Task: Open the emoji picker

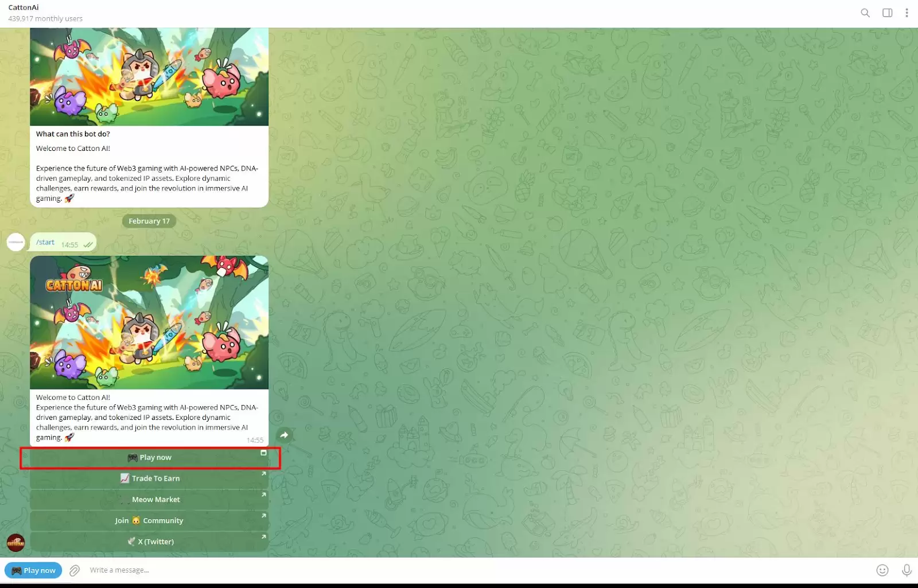Action: click(x=882, y=570)
